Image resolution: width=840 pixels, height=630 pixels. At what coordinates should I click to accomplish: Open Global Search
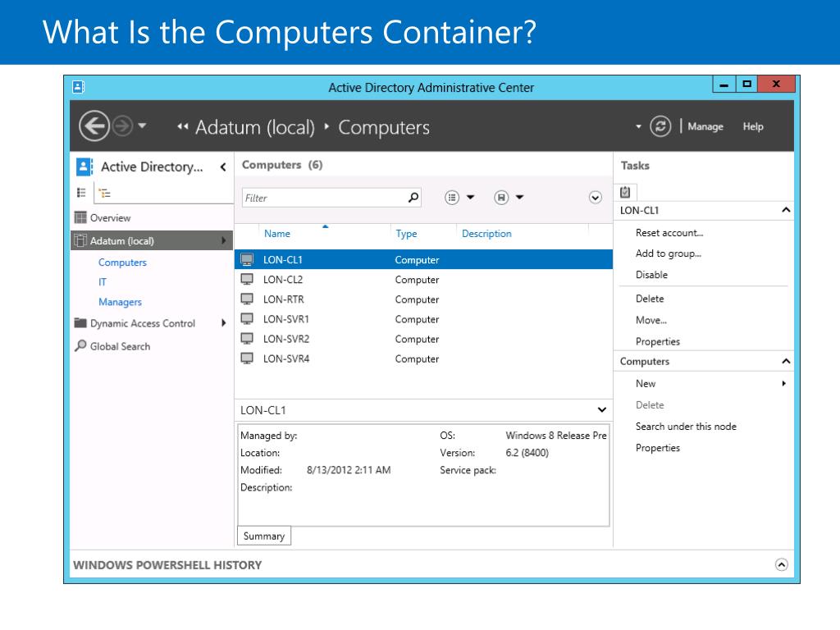[x=120, y=347]
